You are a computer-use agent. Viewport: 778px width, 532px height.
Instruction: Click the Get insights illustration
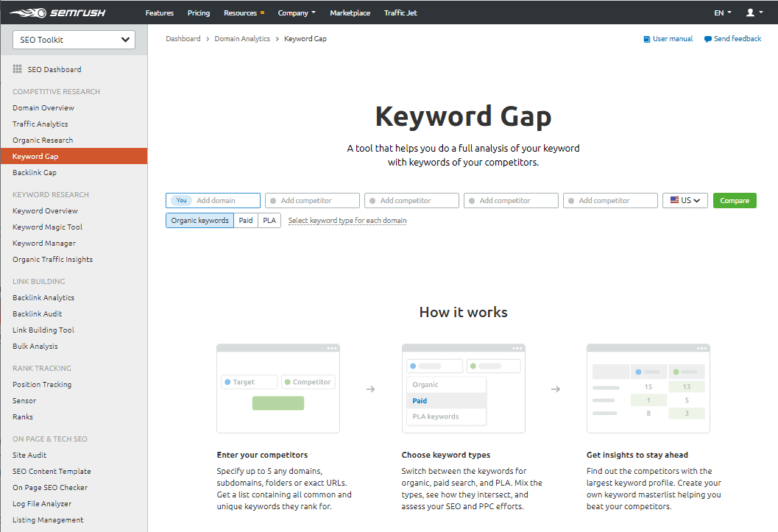648,389
